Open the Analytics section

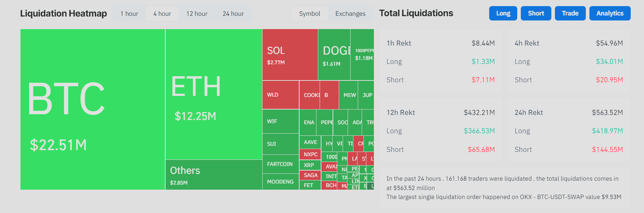pos(610,13)
